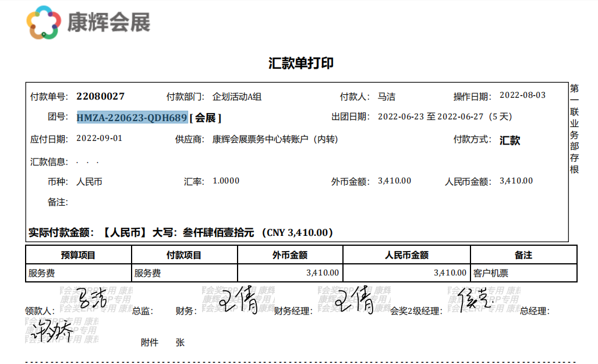Click the payer name 马洁
This screenshot has width=598, height=364.
[386, 97]
